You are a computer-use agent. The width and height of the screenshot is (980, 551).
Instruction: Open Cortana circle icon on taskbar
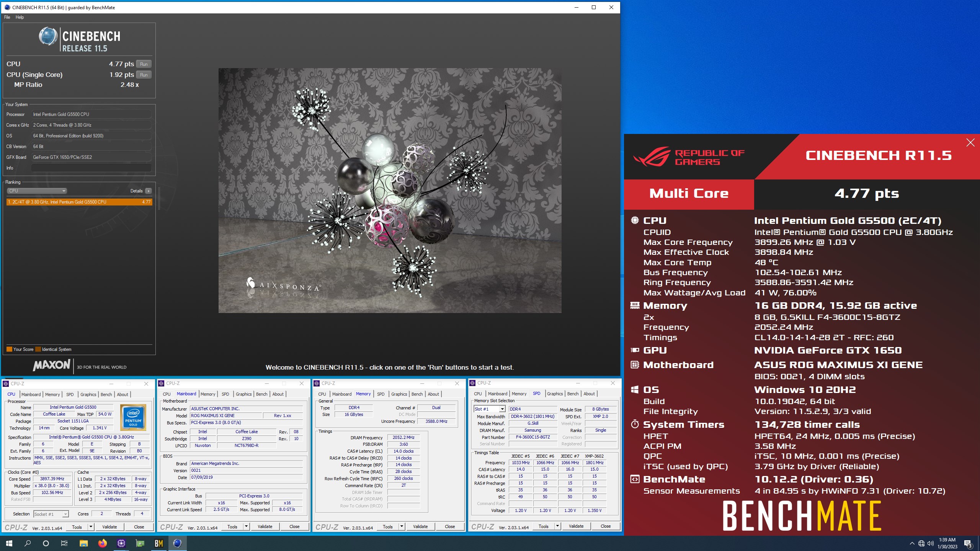(46, 543)
